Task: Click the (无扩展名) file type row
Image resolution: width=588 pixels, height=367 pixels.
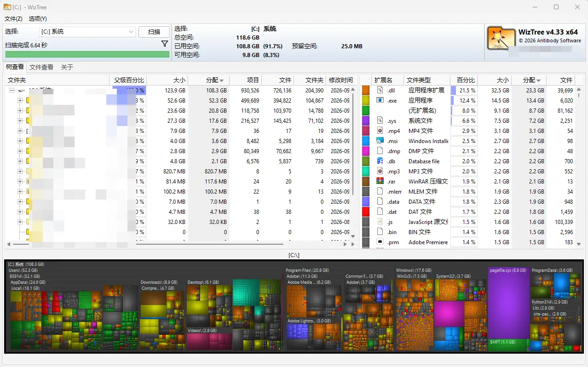Action: 469,111
